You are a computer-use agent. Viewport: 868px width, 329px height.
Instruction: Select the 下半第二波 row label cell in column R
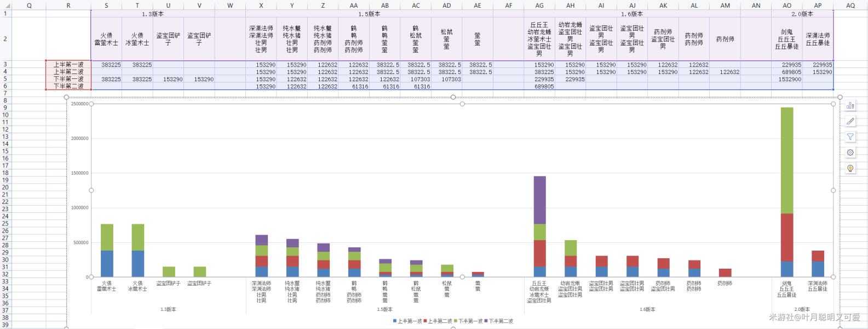pyautogui.click(x=68, y=87)
